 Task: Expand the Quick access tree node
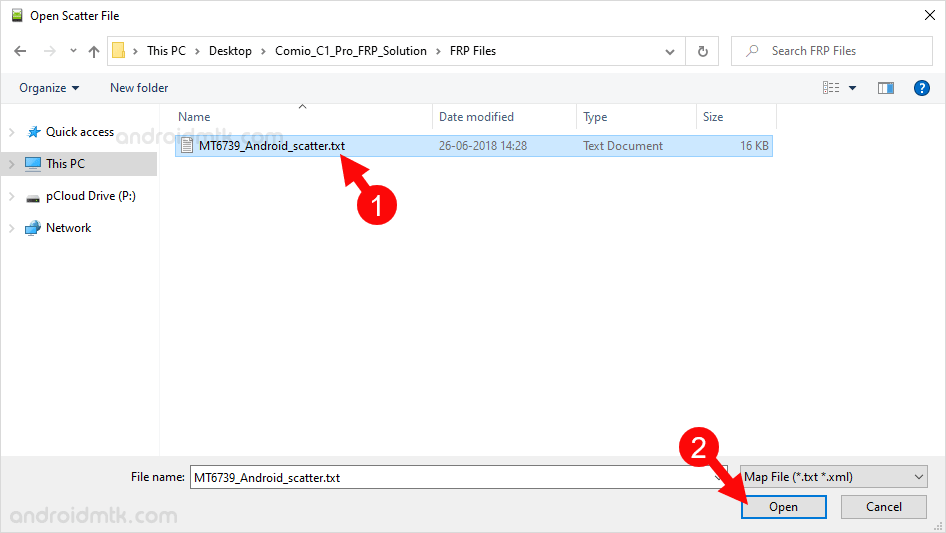(x=12, y=132)
